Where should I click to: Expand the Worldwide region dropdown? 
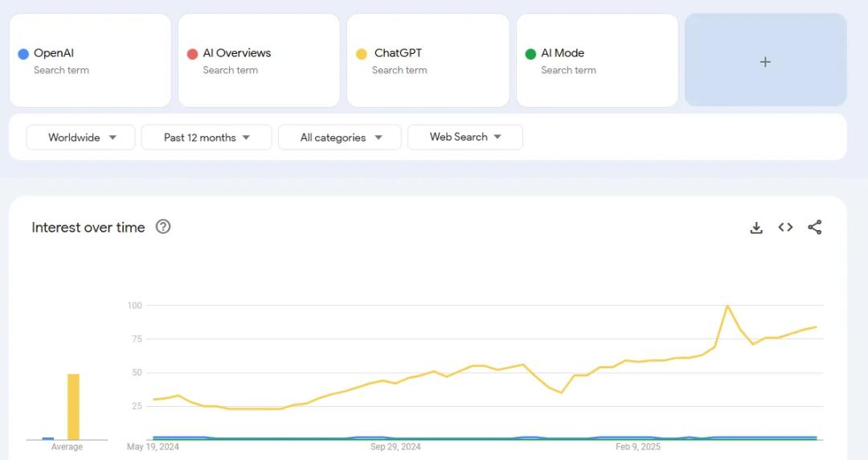pyautogui.click(x=82, y=138)
